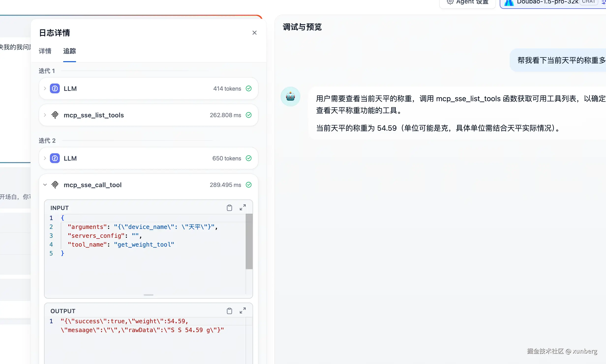Select the 追踪 tab

(69, 51)
